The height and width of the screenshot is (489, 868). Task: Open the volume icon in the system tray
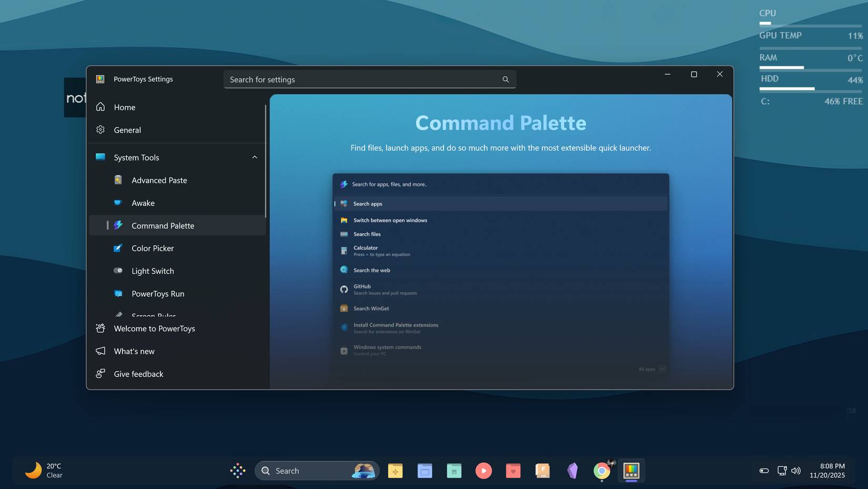[x=796, y=471]
